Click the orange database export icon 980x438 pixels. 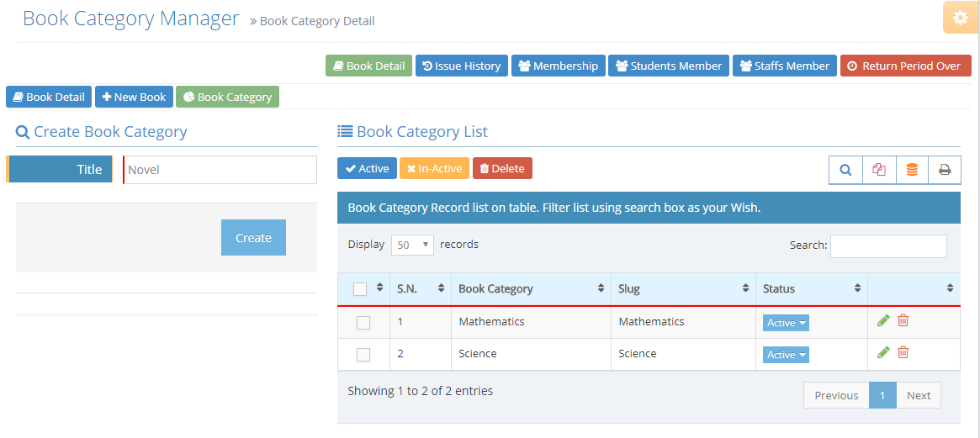[x=912, y=170]
